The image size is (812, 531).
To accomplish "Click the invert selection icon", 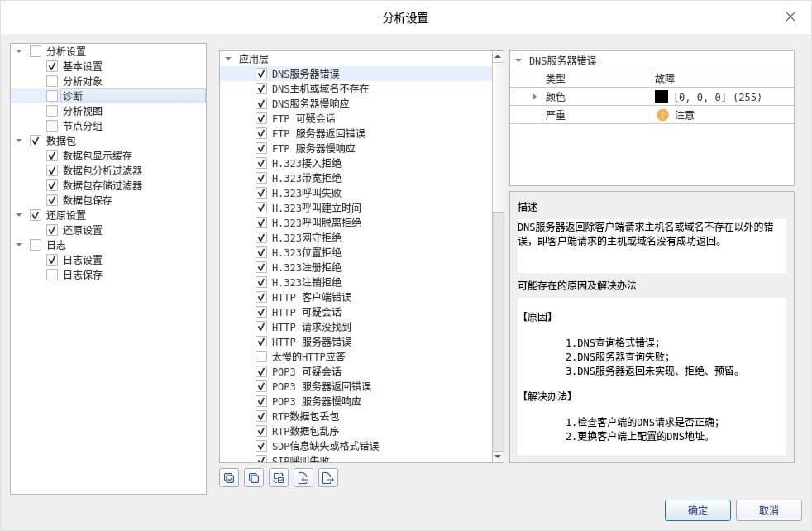I will (x=279, y=477).
